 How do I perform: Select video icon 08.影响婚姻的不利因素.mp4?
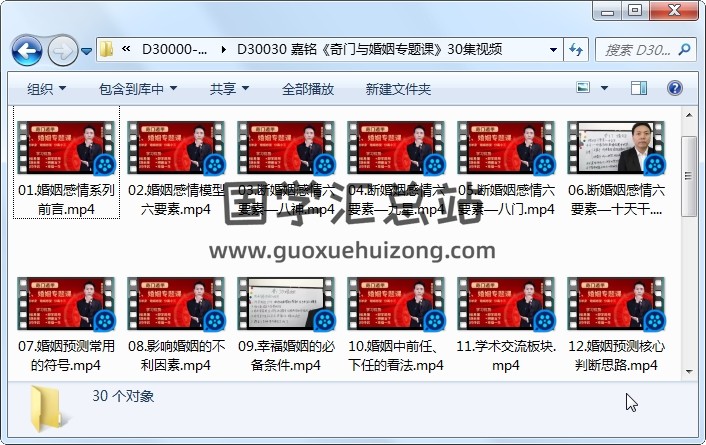pos(176,304)
